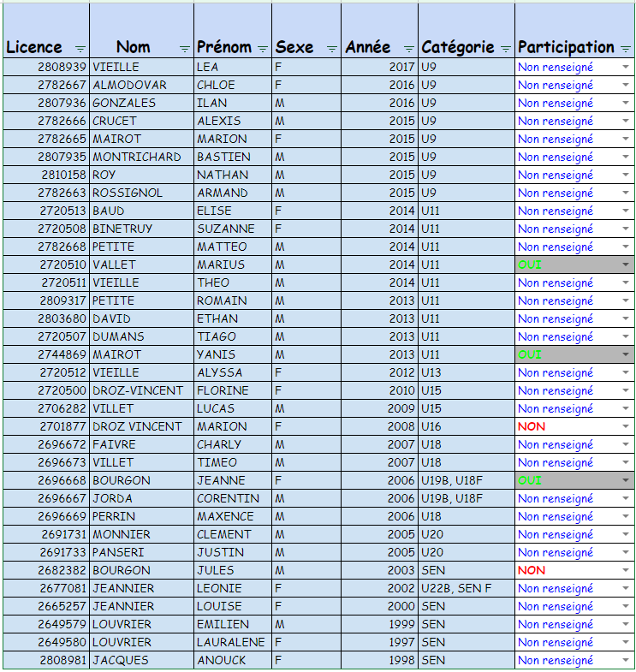
Task: Select name cell MONNIER
Action: coord(142,534)
